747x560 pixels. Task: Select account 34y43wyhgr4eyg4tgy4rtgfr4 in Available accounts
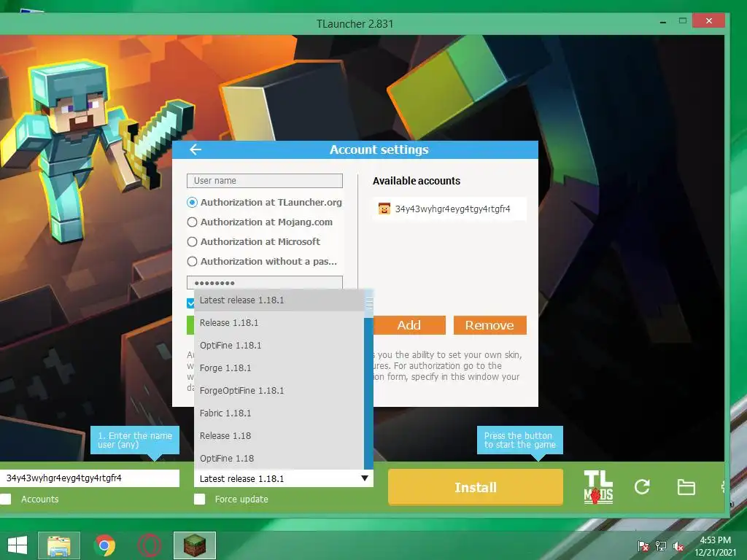[x=449, y=209]
